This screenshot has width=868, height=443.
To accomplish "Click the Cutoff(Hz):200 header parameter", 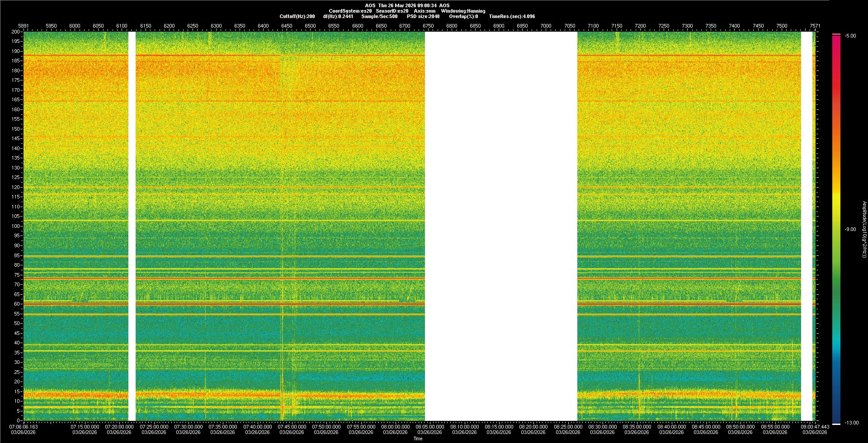I will [297, 16].
